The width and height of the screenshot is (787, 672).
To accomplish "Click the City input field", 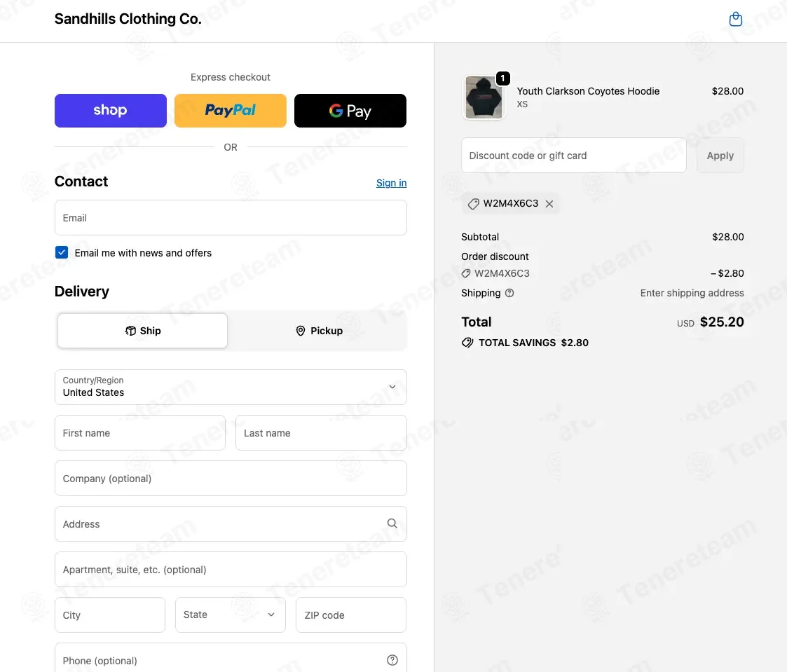I will click(x=110, y=615).
